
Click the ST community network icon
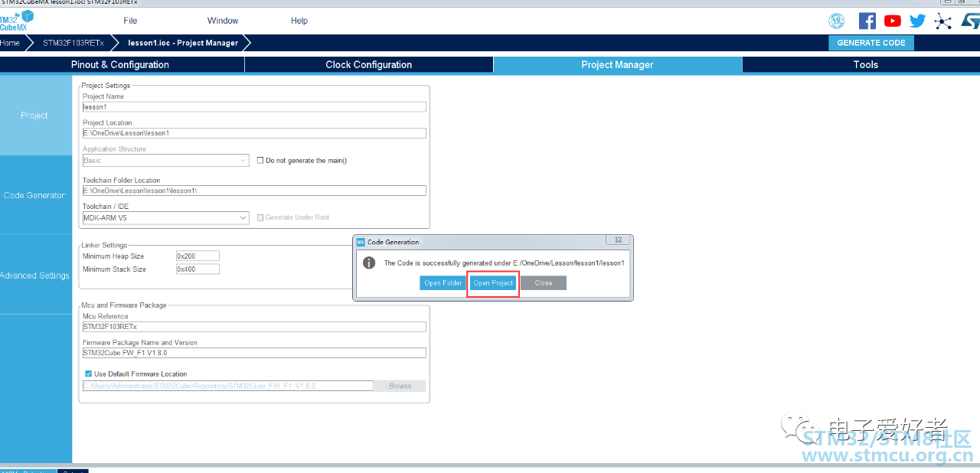click(943, 21)
